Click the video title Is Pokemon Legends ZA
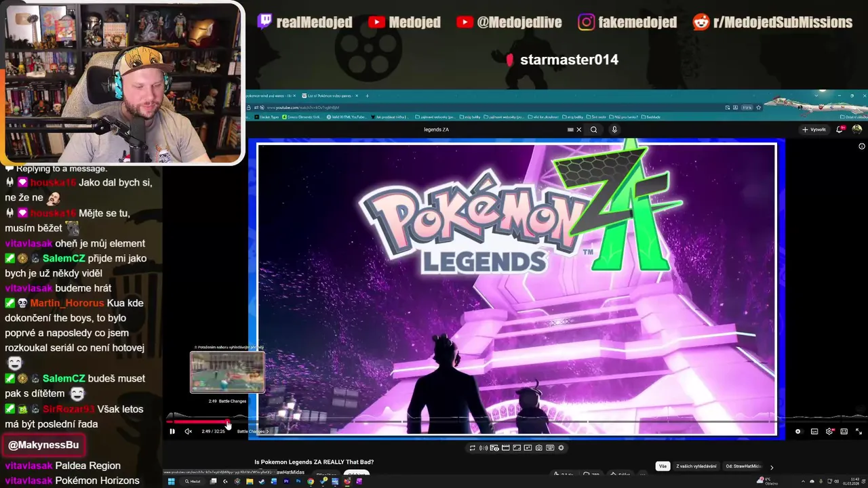Image resolution: width=868 pixels, height=488 pixels. point(314,462)
